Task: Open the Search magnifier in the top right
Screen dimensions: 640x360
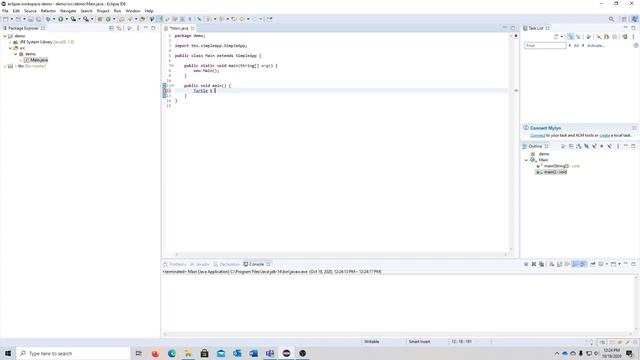Action: [611, 19]
